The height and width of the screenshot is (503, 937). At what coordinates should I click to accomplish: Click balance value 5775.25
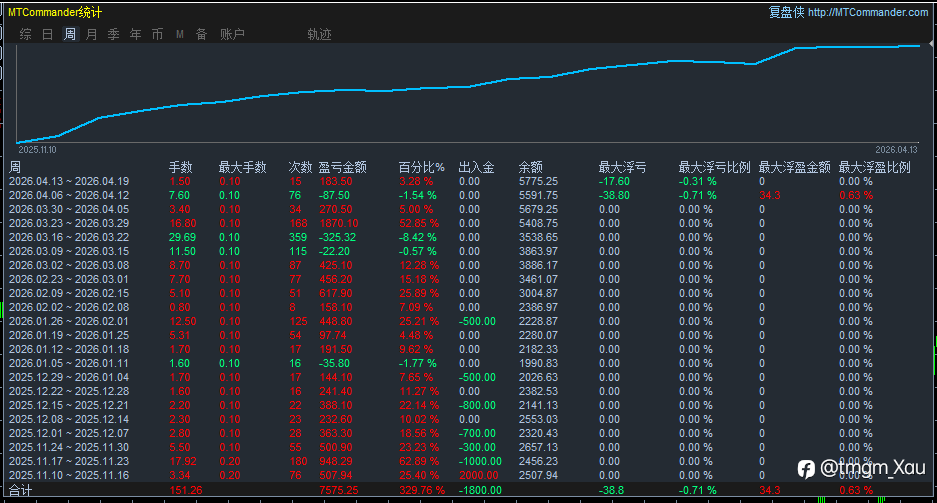click(x=538, y=181)
